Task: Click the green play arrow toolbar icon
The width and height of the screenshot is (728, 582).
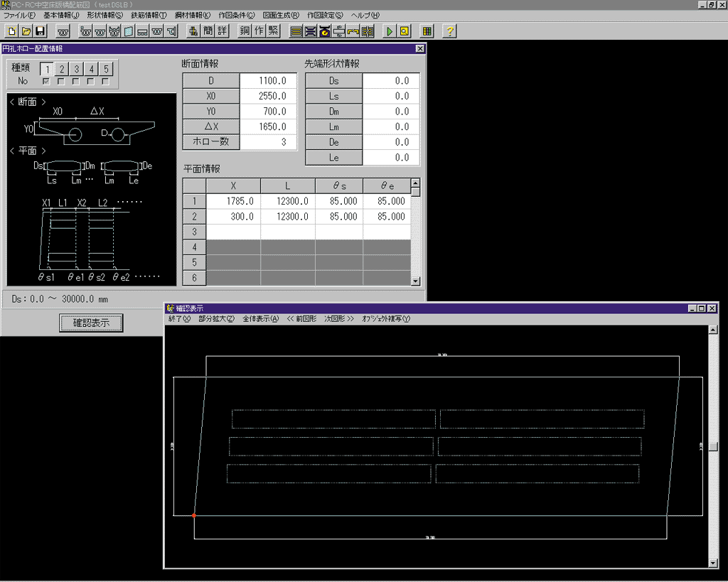Action: [x=390, y=31]
